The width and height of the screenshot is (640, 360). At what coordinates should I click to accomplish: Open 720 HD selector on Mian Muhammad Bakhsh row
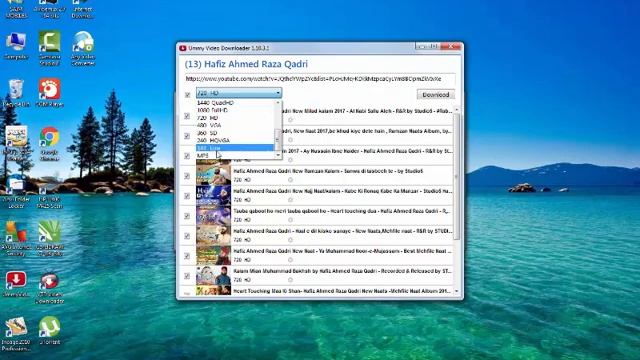coord(242,280)
